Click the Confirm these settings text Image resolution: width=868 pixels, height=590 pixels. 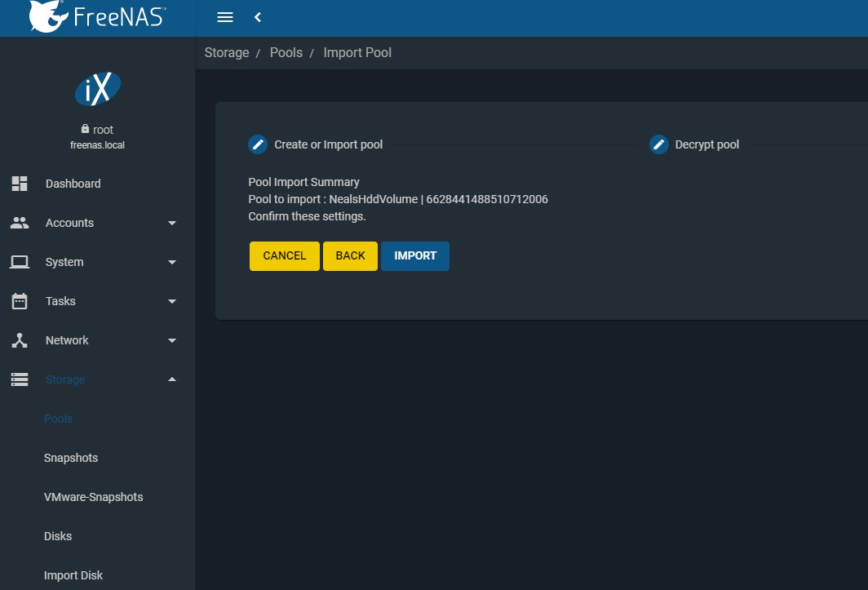tap(308, 216)
